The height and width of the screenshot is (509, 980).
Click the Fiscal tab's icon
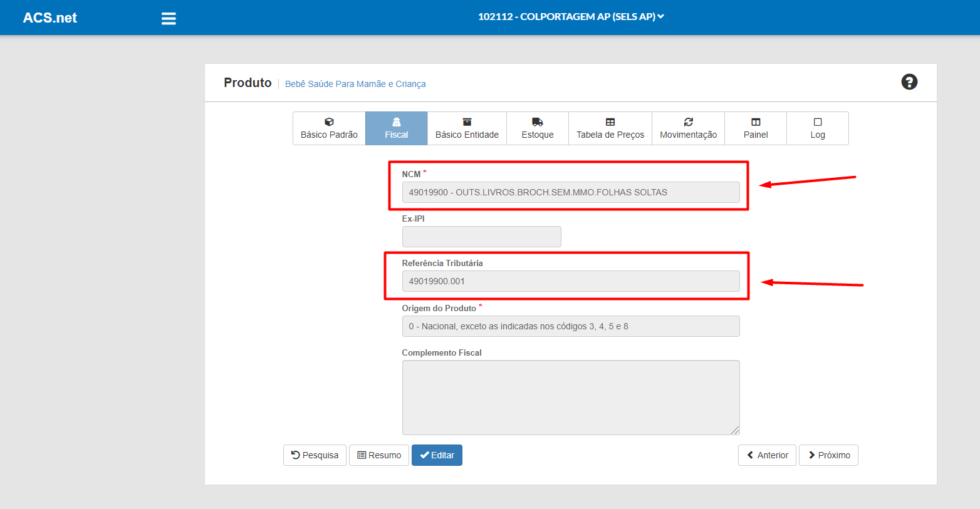(397, 122)
